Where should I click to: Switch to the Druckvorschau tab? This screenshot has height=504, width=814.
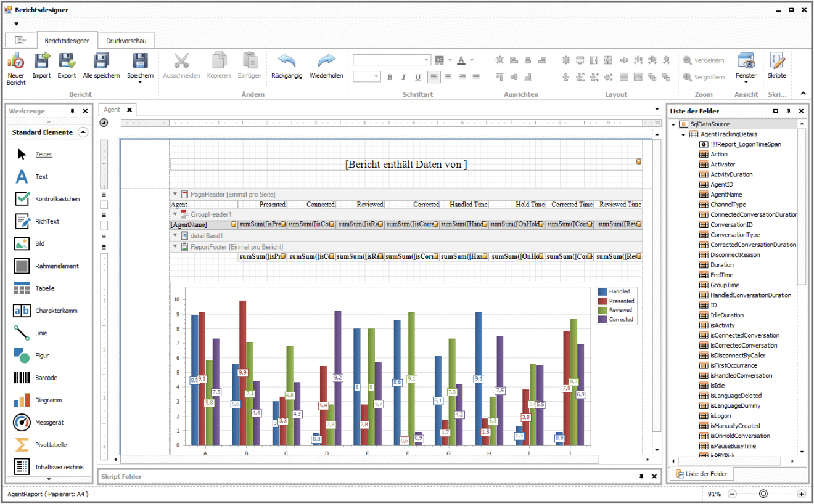pos(126,41)
